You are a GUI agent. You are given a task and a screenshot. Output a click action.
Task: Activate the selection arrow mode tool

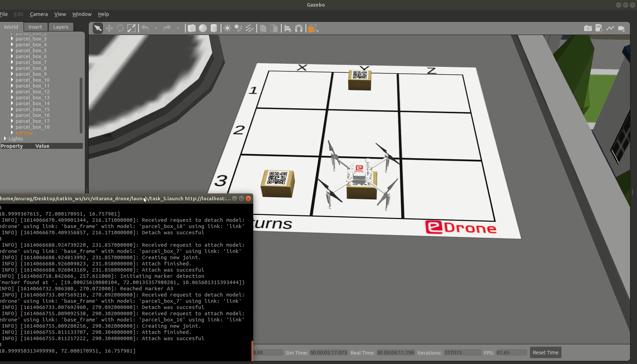click(98, 28)
